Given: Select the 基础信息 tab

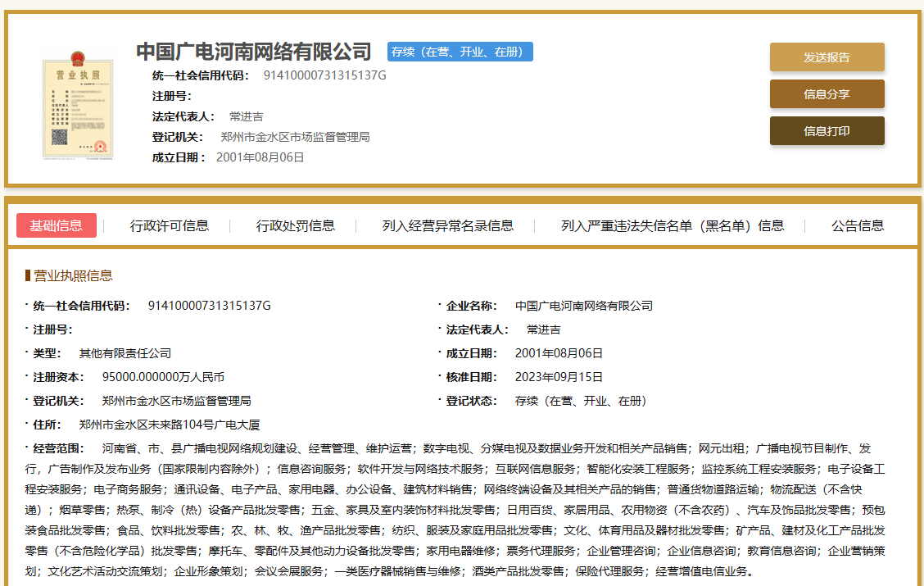Looking at the screenshot, I should pyautogui.click(x=57, y=225).
